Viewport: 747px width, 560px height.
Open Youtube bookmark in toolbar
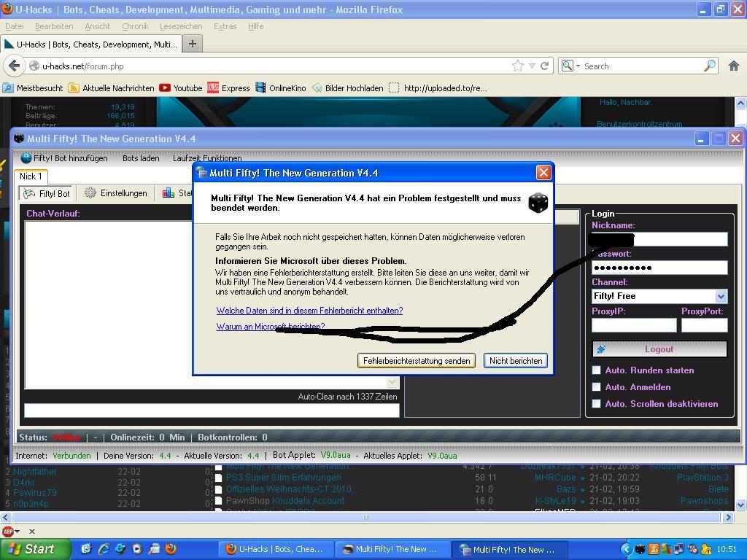(180, 88)
